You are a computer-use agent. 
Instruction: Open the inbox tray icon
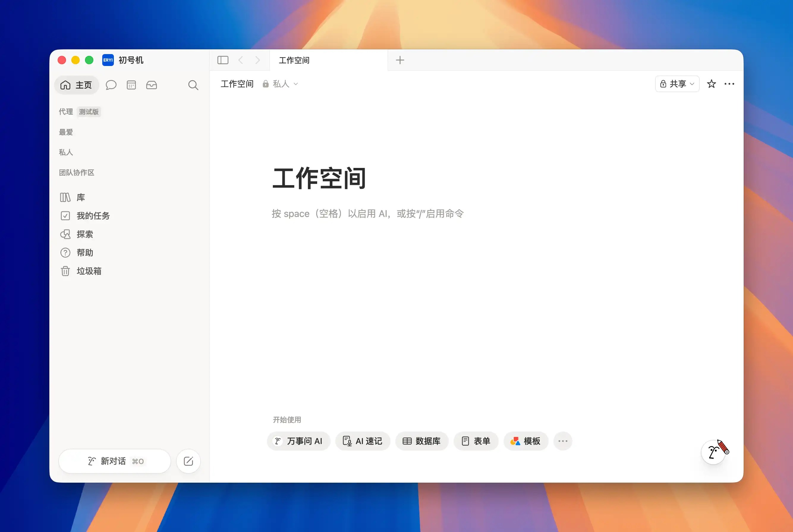(151, 85)
